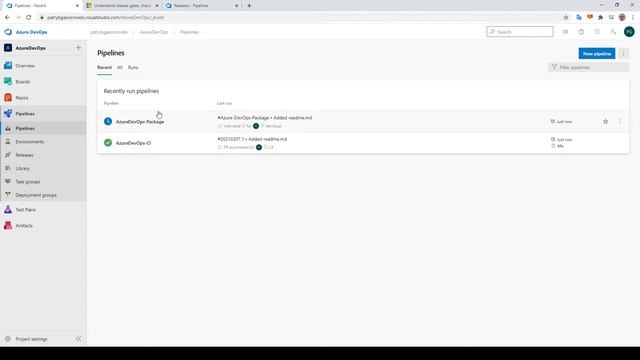Viewport: 640px width, 360px height.
Task: Open run #20210307.1 Added readme.md
Action: 252,139
